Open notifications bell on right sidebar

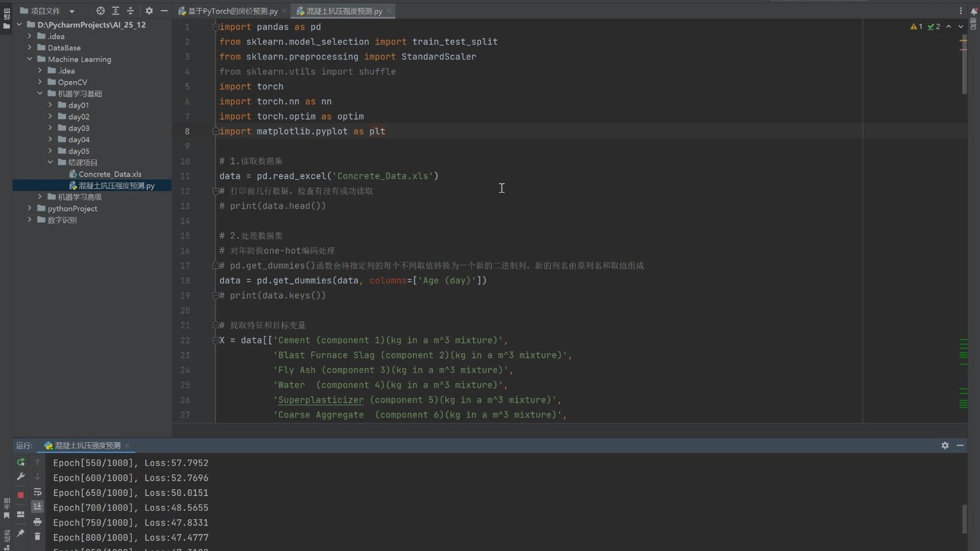(974, 11)
